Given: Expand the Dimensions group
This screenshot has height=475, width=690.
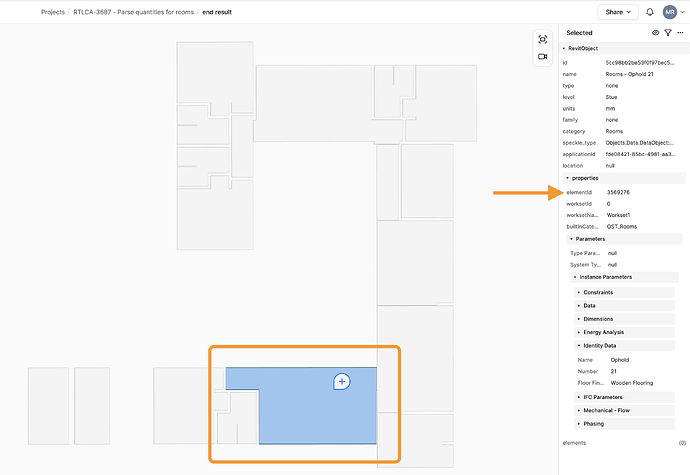Looking at the screenshot, I should point(624,319).
